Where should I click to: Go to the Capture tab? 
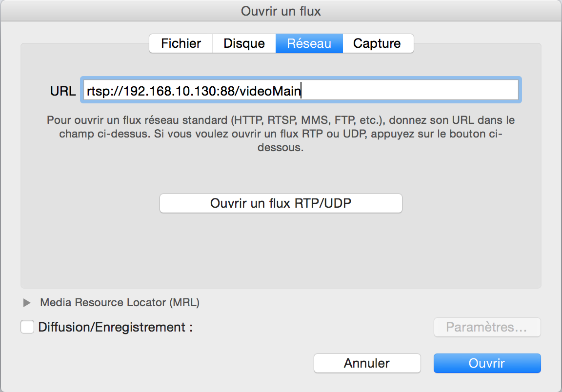pos(377,43)
